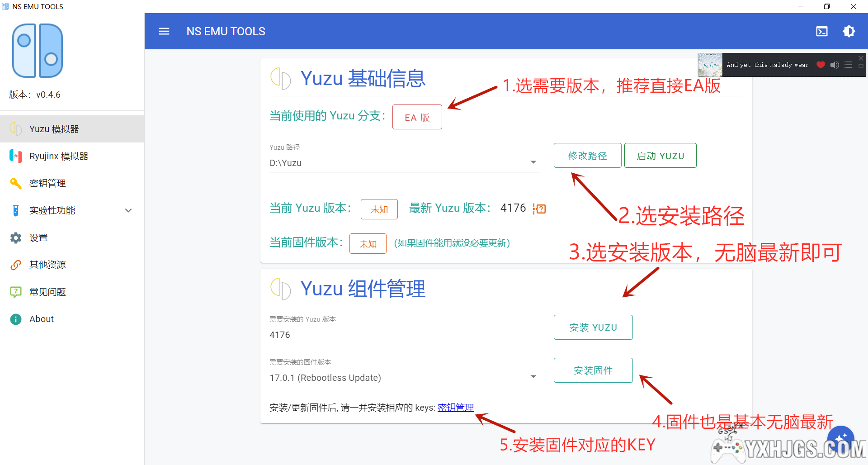Viewport: 868px width, 465px height.
Task: Click the Yuzu changelog icon beside 4176
Action: (x=540, y=209)
